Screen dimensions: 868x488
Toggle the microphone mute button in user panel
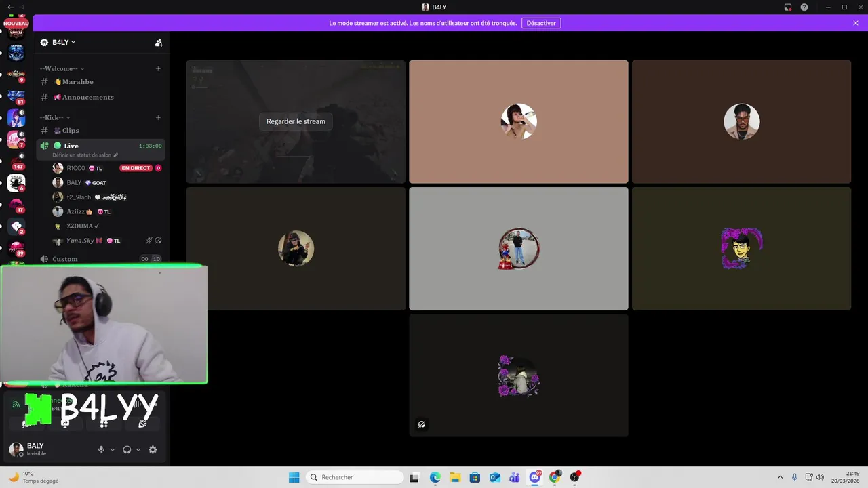click(101, 449)
